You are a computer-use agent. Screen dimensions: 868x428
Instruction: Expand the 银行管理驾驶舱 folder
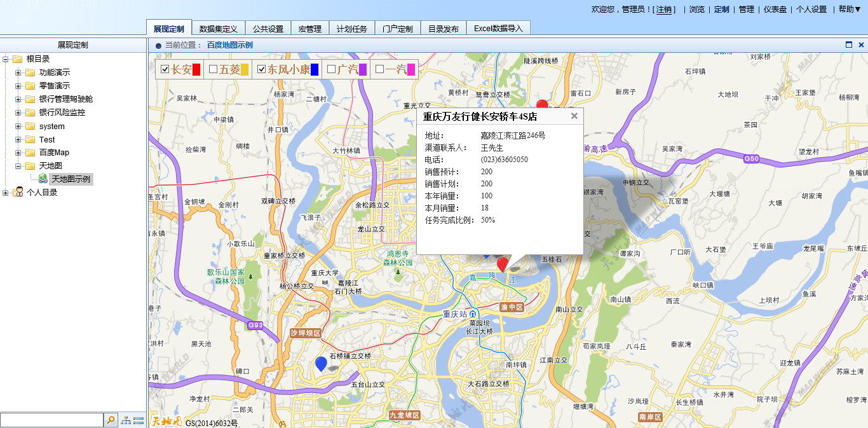18,99
